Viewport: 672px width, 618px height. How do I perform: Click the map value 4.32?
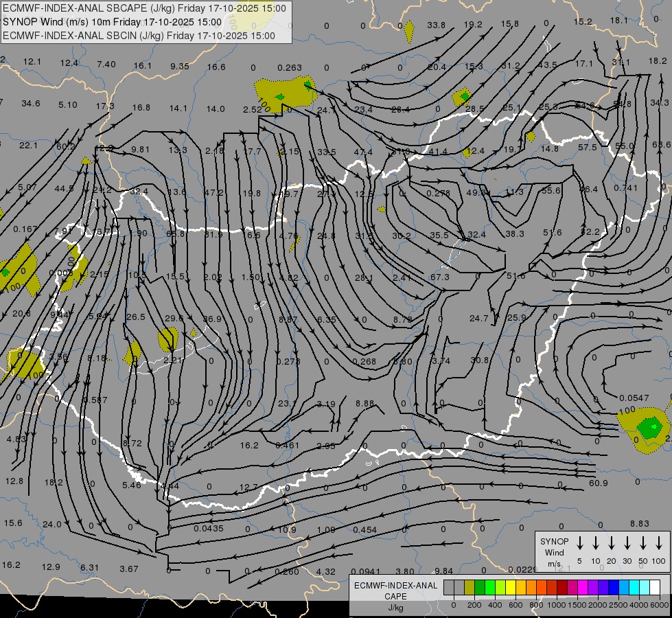(x=325, y=571)
